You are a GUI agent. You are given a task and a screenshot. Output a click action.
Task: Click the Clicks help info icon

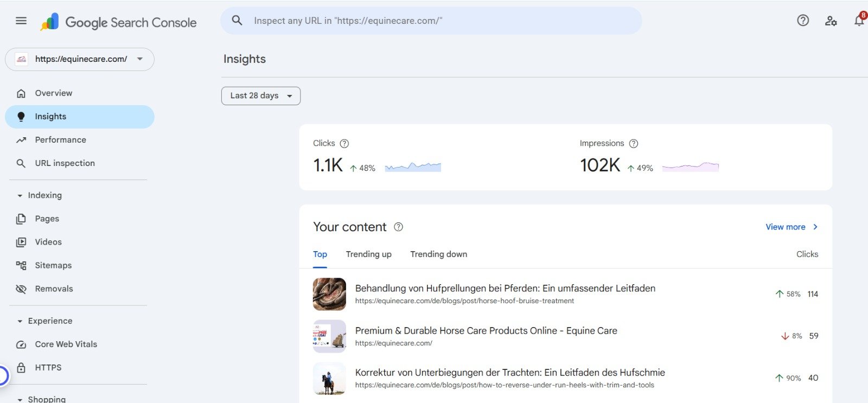(344, 144)
